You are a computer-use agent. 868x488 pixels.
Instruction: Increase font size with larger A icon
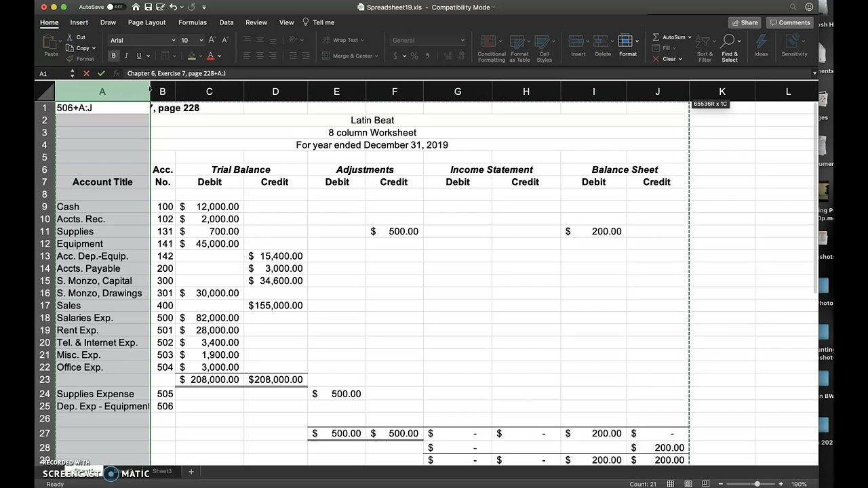(x=212, y=40)
